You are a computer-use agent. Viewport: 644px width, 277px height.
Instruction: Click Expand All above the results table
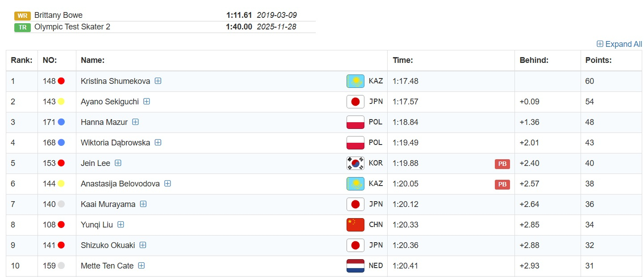[619, 44]
